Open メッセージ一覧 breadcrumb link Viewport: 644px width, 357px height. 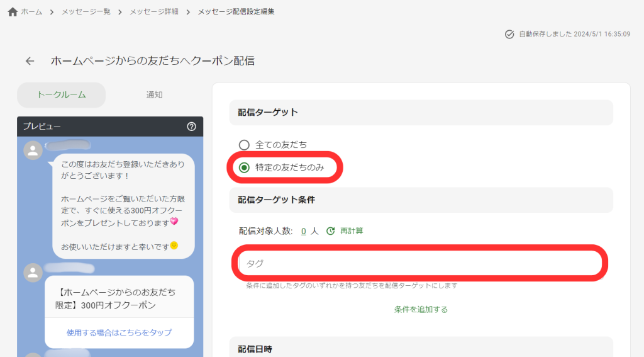tap(86, 12)
